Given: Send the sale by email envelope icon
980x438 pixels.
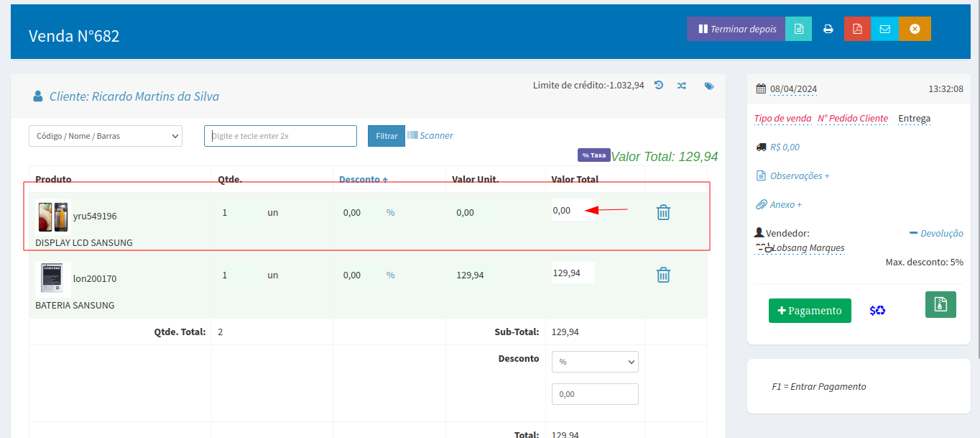Looking at the screenshot, I should (884, 29).
